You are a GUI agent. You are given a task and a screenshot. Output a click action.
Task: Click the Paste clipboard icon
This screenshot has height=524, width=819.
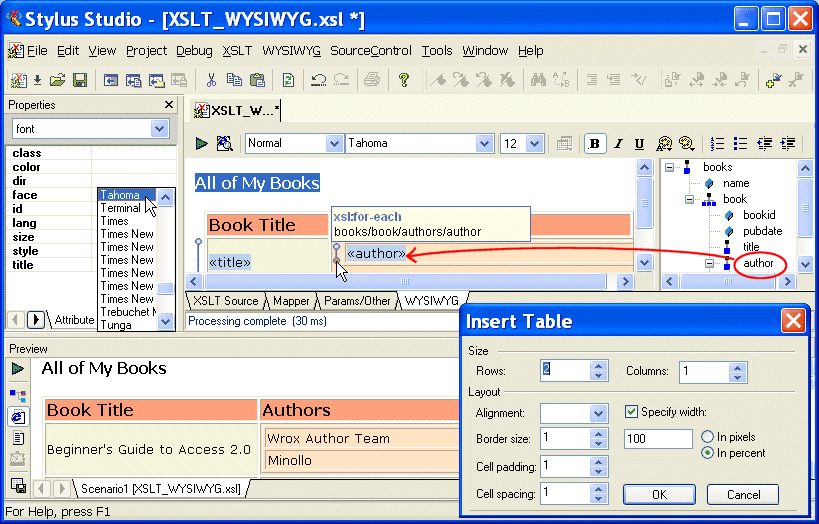(258, 80)
